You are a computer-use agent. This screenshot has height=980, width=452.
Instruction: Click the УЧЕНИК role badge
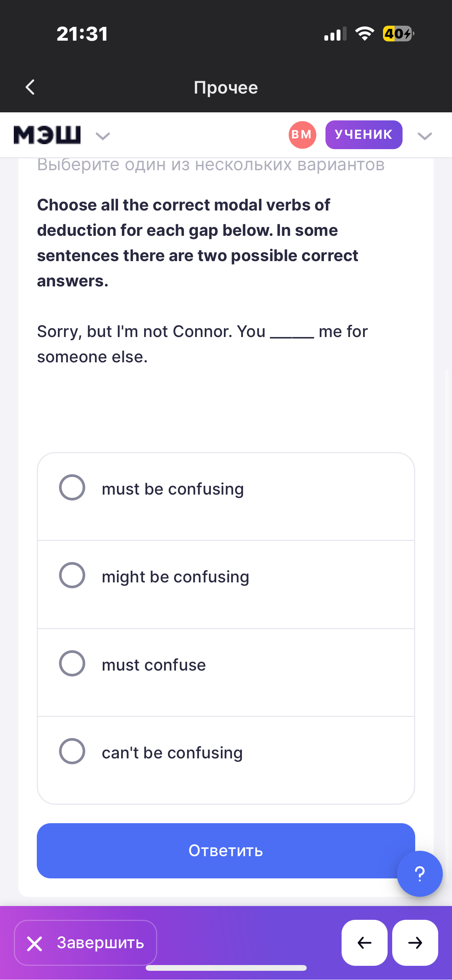coord(363,135)
